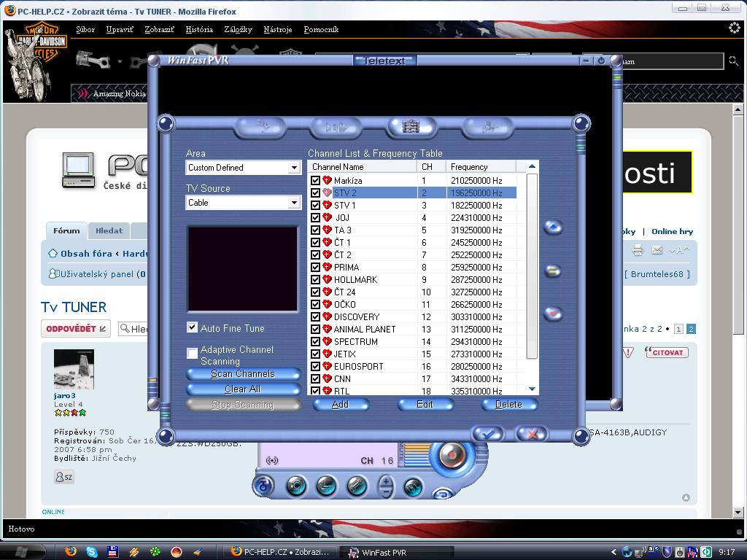Image resolution: width=747 pixels, height=560 pixels.
Task: Click the previous channel recall round button
Action: pos(326,485)
